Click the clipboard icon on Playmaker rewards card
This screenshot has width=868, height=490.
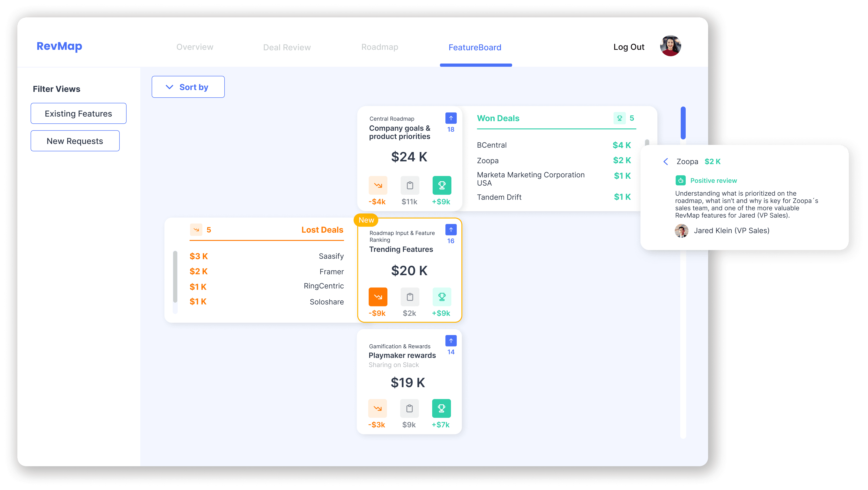click(x=409, y=409)
